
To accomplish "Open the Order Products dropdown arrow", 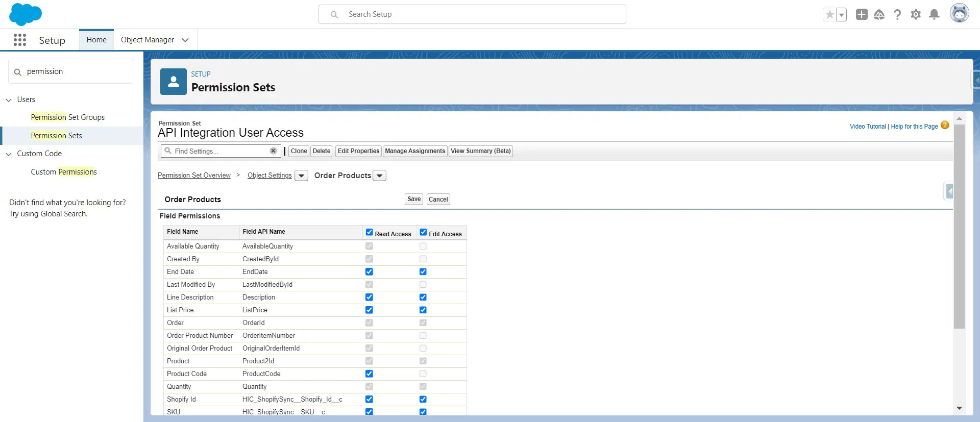I will pyautogui.click(x=380, y=176).
